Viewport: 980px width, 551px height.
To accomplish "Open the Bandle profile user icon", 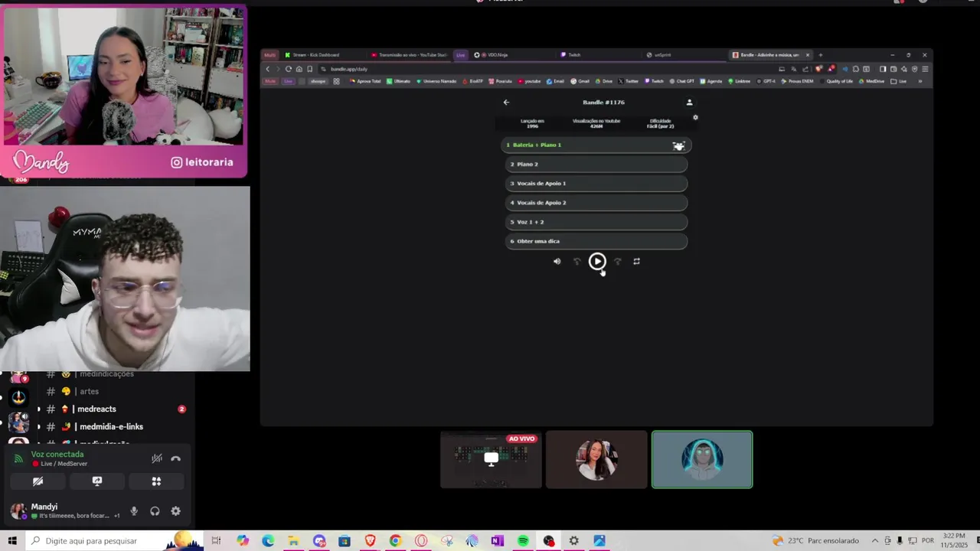I will click(x=689, y=102).
